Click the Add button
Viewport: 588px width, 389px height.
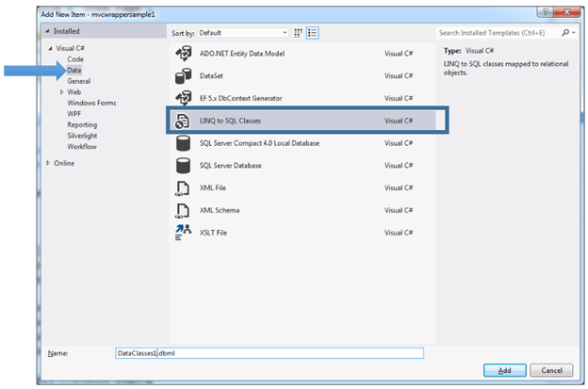click(504, 369)
